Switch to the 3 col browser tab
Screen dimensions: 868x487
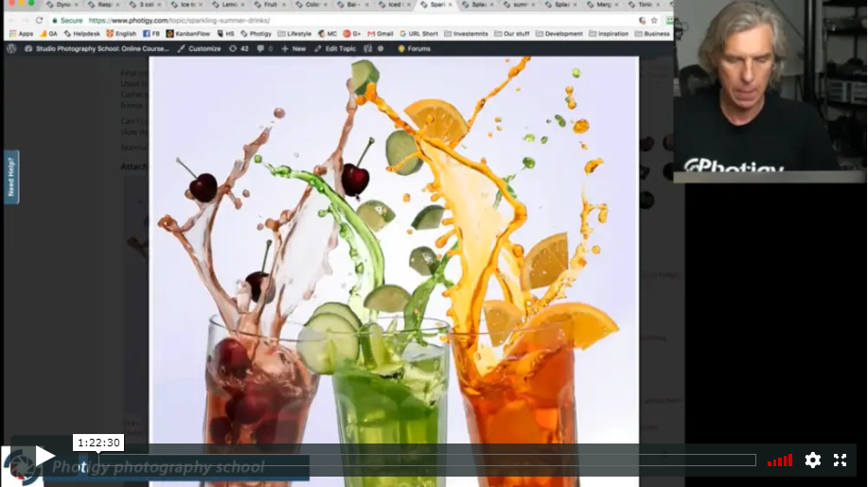point(146,5)
